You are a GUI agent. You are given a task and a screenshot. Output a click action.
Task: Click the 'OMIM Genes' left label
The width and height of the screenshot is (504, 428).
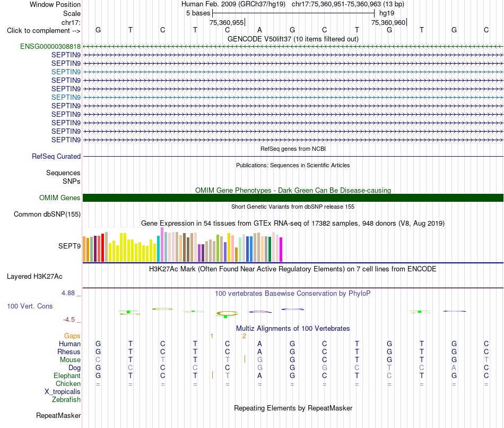point(59,198)
